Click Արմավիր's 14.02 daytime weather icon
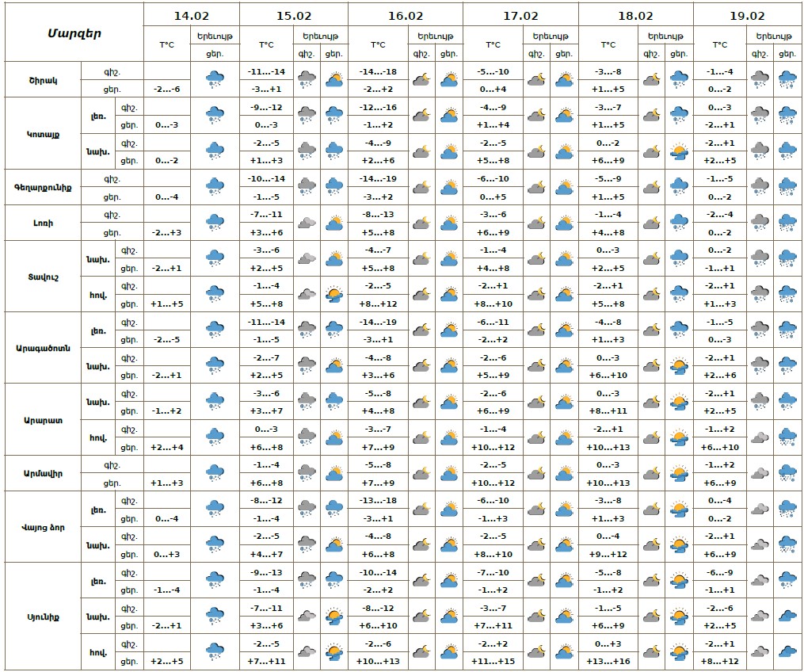This screenshot has width=804, height=672. point(215,473)
